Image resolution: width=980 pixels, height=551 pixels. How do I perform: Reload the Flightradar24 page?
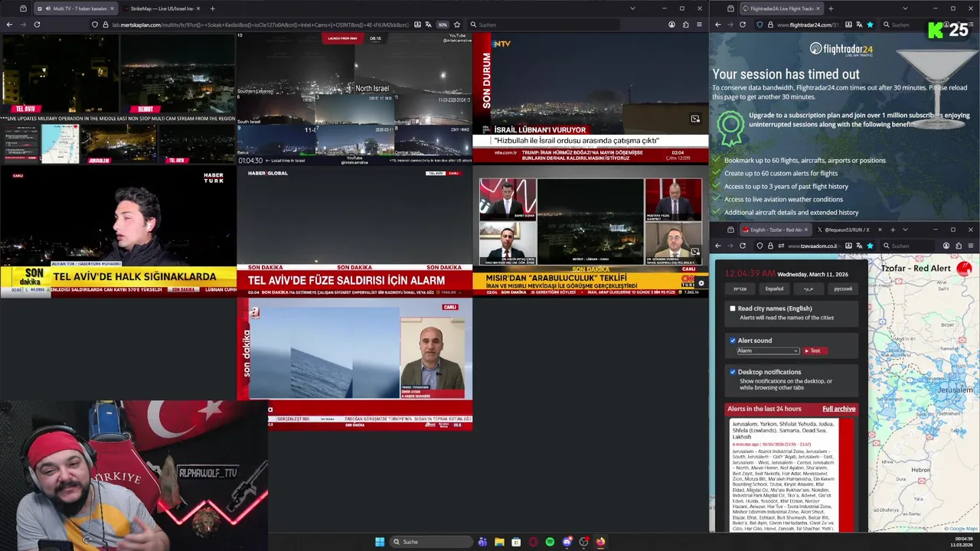click(x=742, y=24)
